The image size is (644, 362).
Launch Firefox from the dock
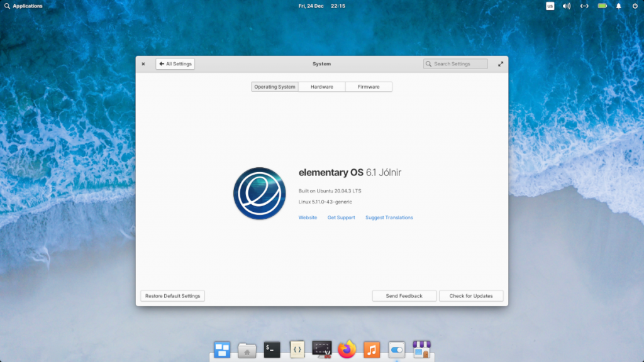click(347, 349)
